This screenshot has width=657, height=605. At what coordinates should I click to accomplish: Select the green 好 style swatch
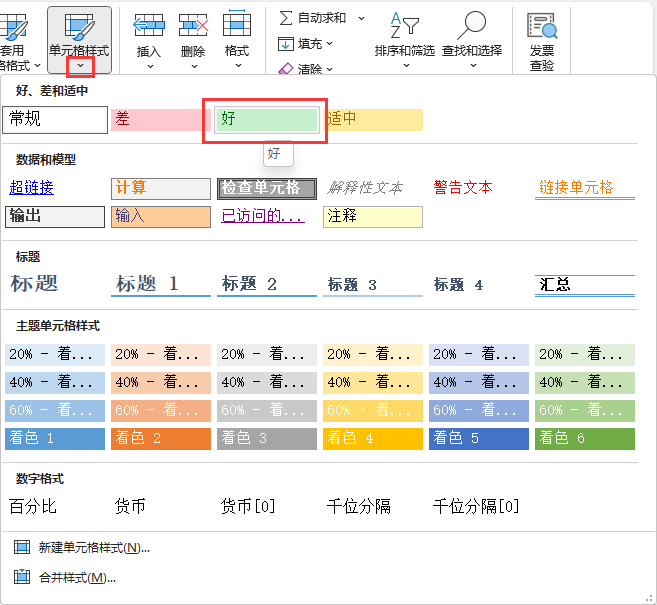click(267, 120)
